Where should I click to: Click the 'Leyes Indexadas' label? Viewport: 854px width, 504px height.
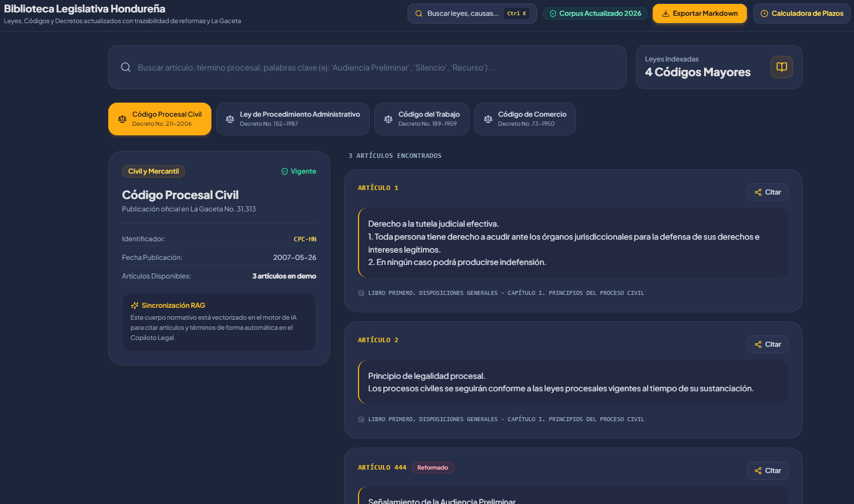click(x=672, y=59)
